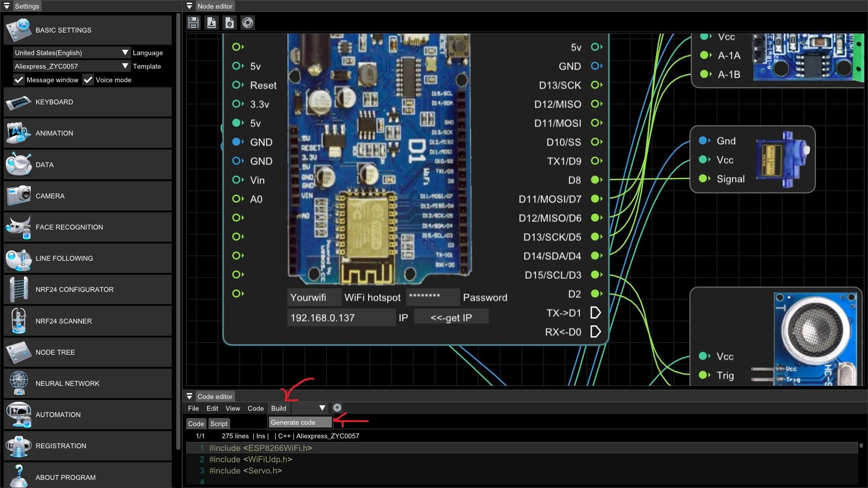Image resolution: width=868 pixels, height=488 pixels.
Task: Open the Keyboard settings section
Action: click(x=88, y=102)
